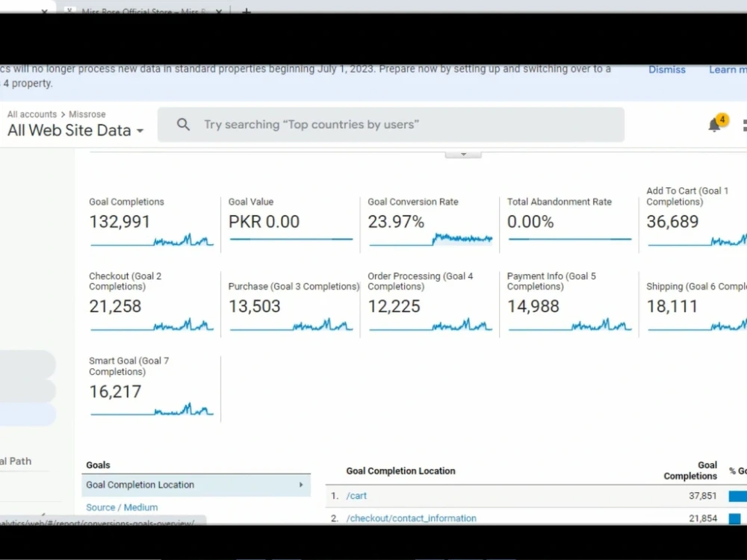Click Order Processing value 12,225
747x560 pixels.
pyautogui.click(x=394, y=306)
